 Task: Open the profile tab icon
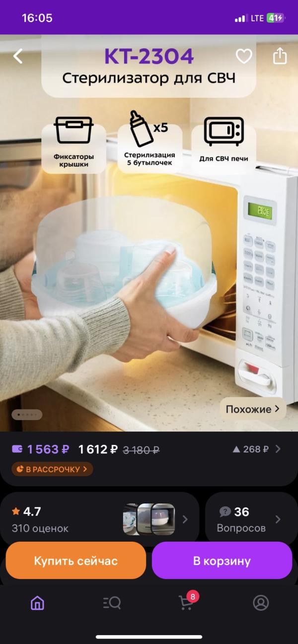coord(261,603)
